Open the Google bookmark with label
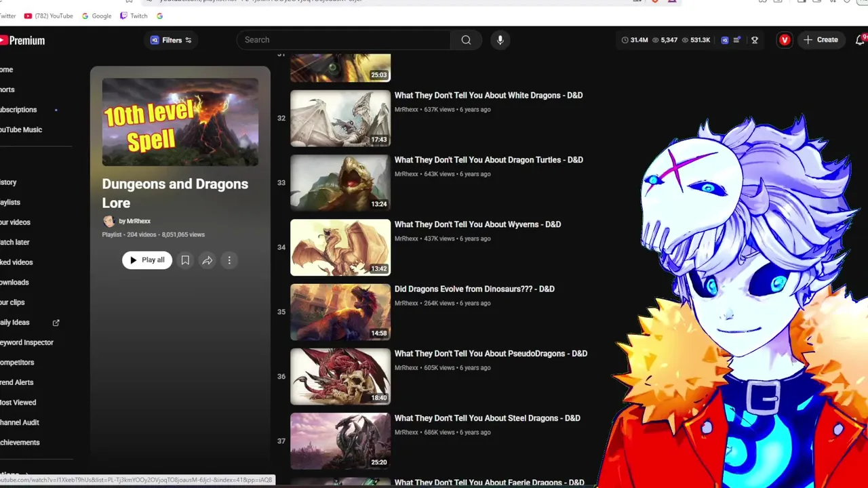868x488 pixels. [x=96, y=16]
